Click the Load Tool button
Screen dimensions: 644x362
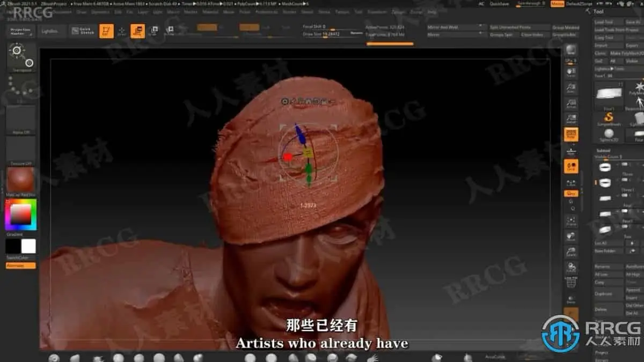pos(608,23)
